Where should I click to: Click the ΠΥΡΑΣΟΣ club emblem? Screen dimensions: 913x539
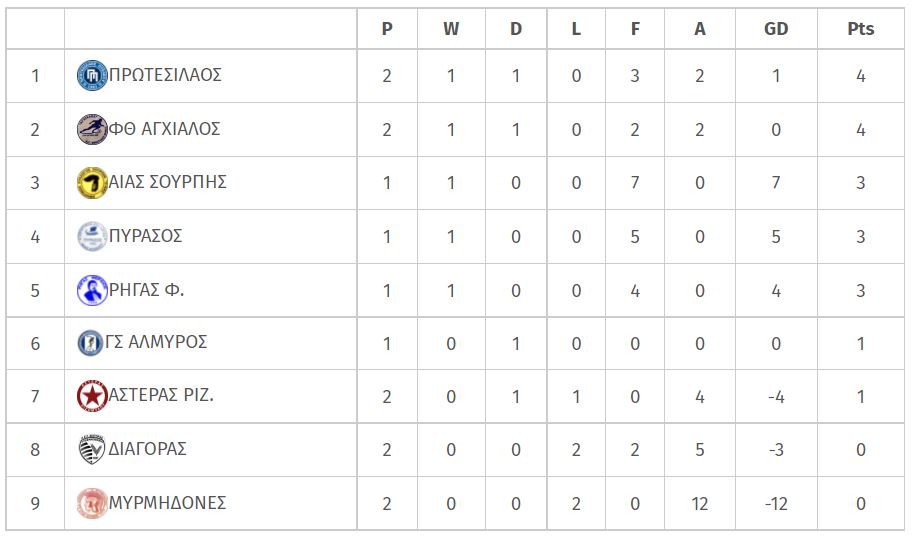(x=93, y=236)
